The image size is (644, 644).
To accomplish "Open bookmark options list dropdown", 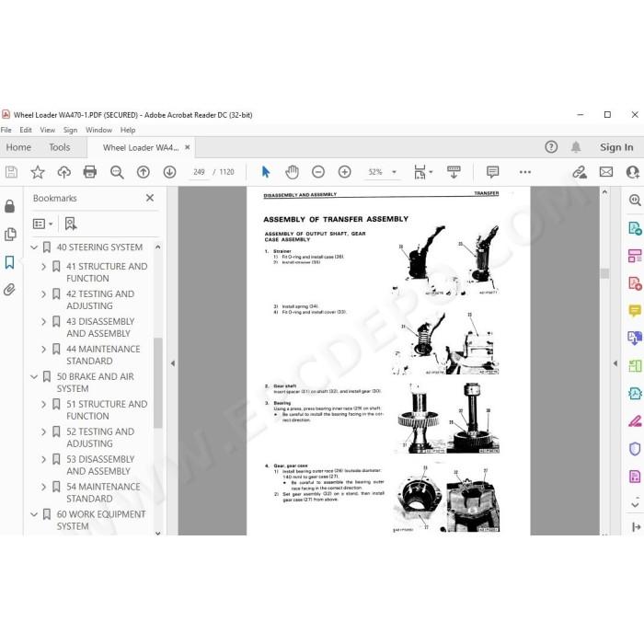I will tap(42, 224).
